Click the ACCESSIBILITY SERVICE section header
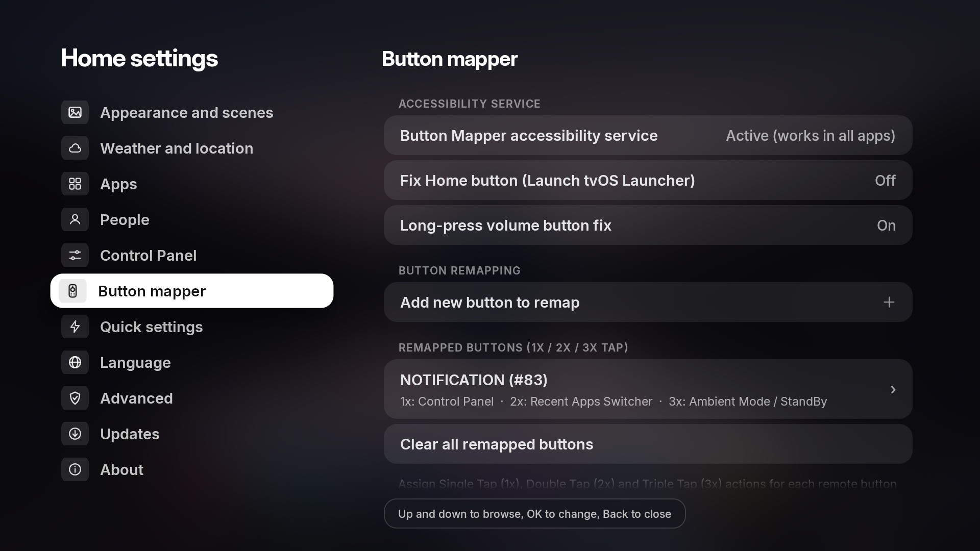Screen dimensions: 980x551 coord(469,104)
